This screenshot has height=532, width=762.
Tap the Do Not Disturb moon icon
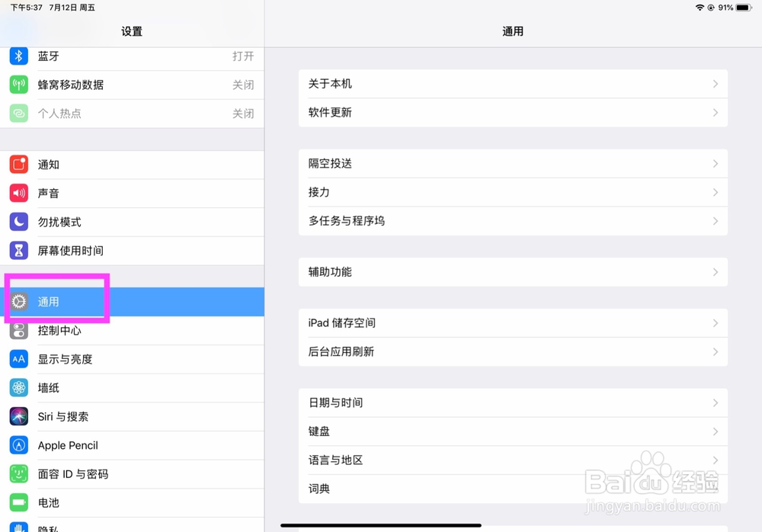[18, 222]
